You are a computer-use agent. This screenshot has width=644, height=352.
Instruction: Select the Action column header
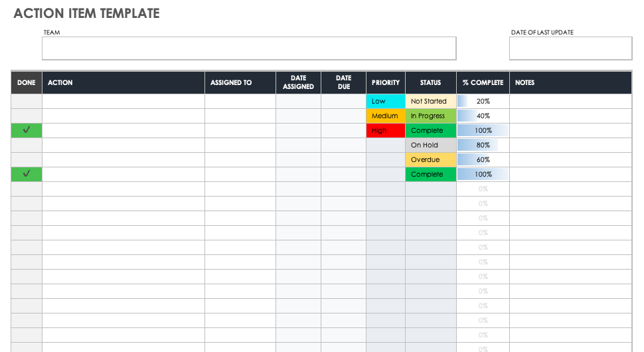pos(123,83)
